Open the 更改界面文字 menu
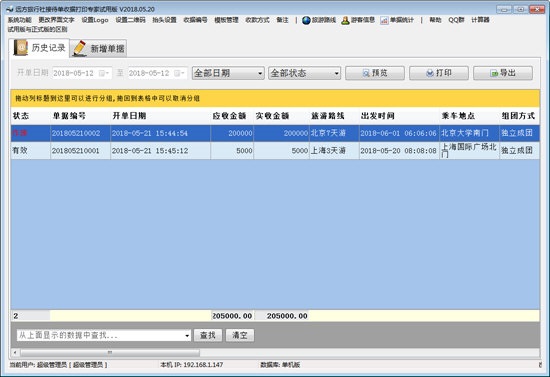Image resolution: width=550 pixels, height=377 pixels. 56,20
